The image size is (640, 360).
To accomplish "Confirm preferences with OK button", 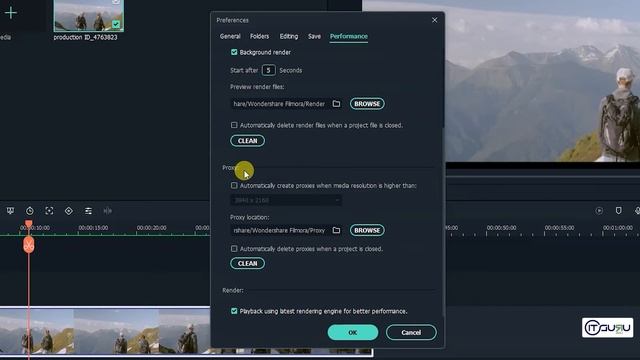I will click(x=353, y=332).
